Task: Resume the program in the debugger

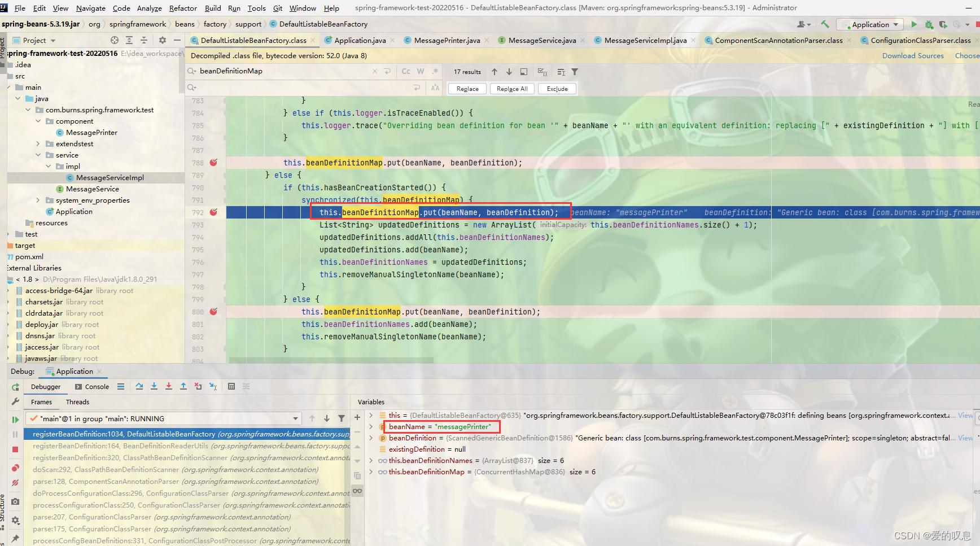Action: point(15,420)
